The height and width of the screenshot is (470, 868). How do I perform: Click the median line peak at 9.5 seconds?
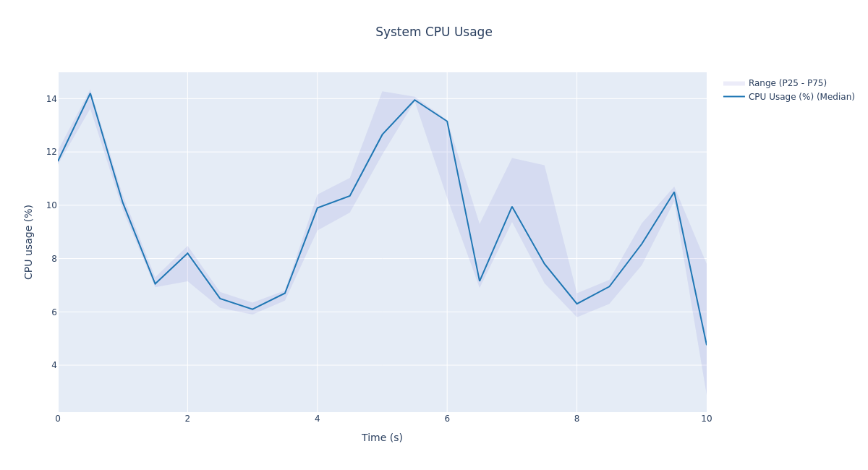674,192
